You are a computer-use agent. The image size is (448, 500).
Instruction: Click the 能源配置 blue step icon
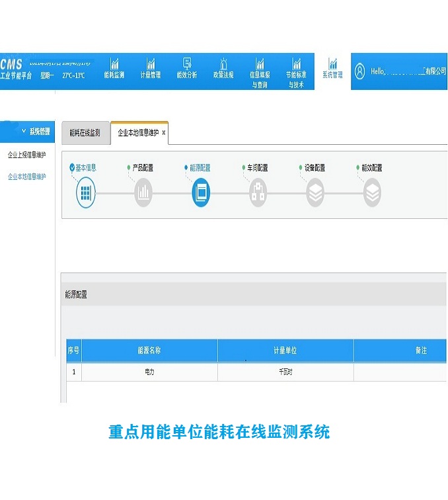(201, 193)
